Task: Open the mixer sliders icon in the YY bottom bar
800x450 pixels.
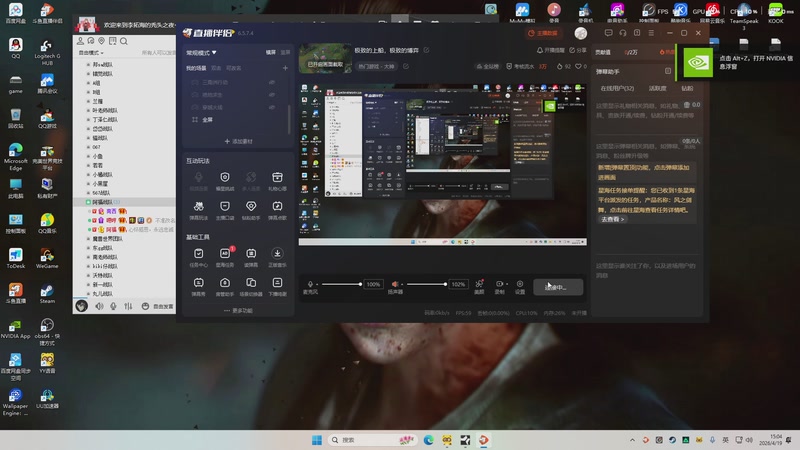Action: pyautogui.click(x=128, y=306)
